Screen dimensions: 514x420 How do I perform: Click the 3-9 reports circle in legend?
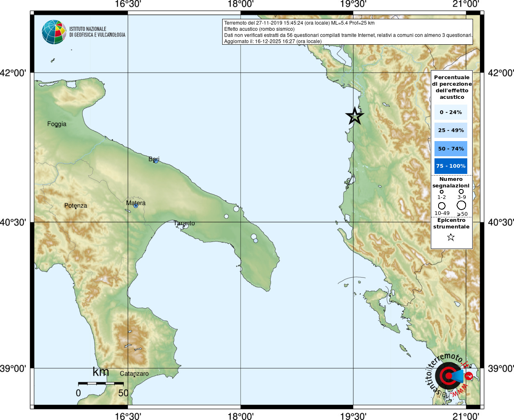461,192
